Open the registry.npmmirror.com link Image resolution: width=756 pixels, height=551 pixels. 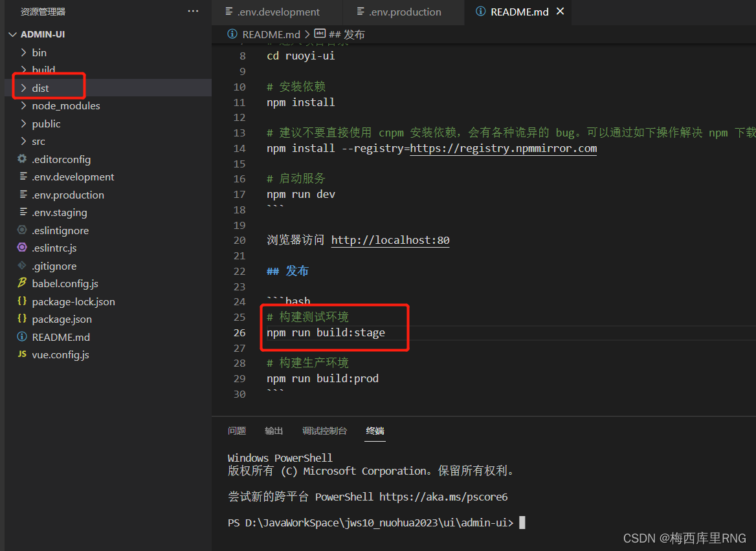click(x=503, y=148)
